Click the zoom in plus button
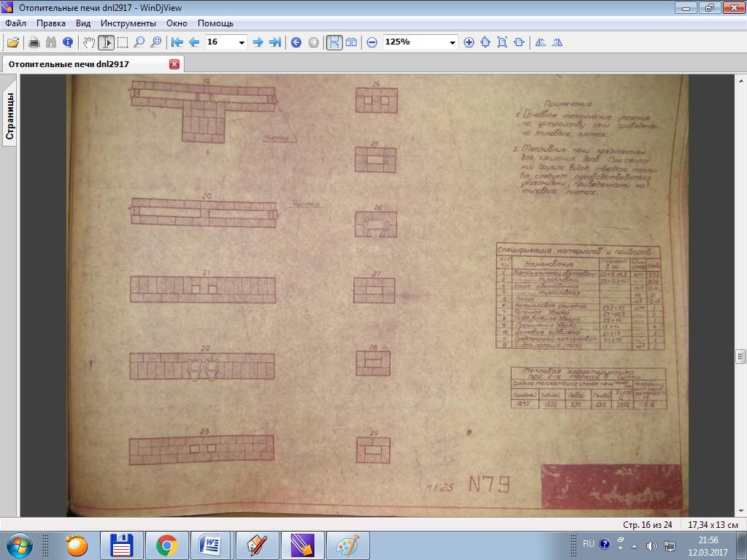Viewport: 747px width, 560px height. [469, 42]
